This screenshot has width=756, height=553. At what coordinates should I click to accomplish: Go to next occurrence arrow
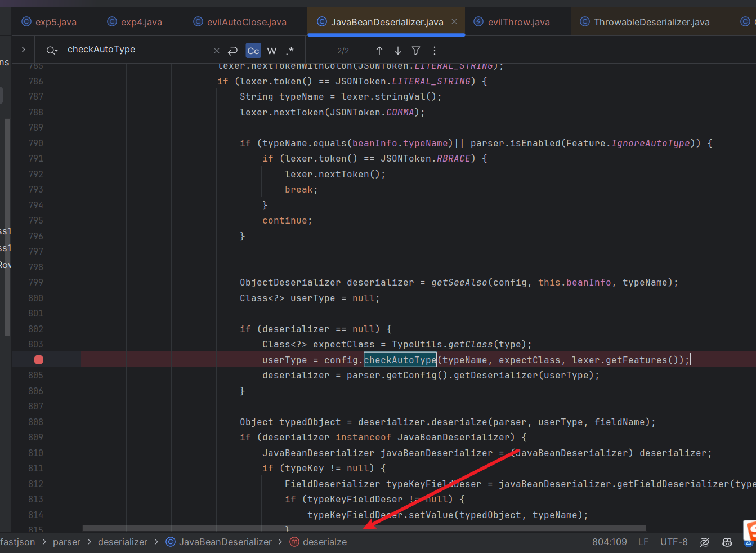click(x=398, y=51)
